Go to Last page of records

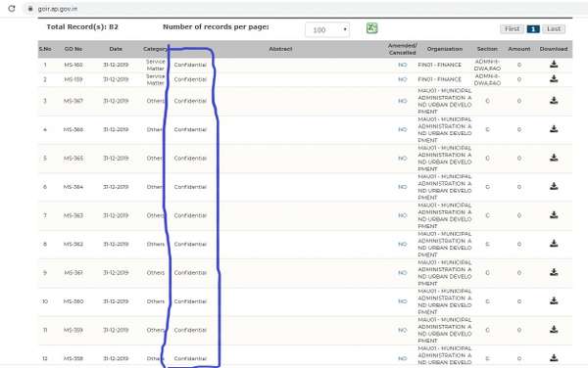pyautogui.click(x=554, y=28)
